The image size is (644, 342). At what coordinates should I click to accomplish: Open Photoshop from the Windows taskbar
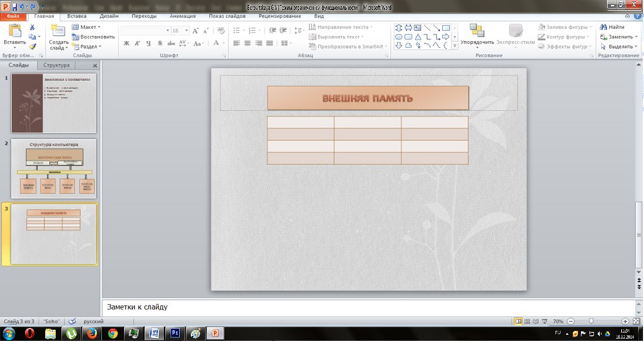point(175,333)
